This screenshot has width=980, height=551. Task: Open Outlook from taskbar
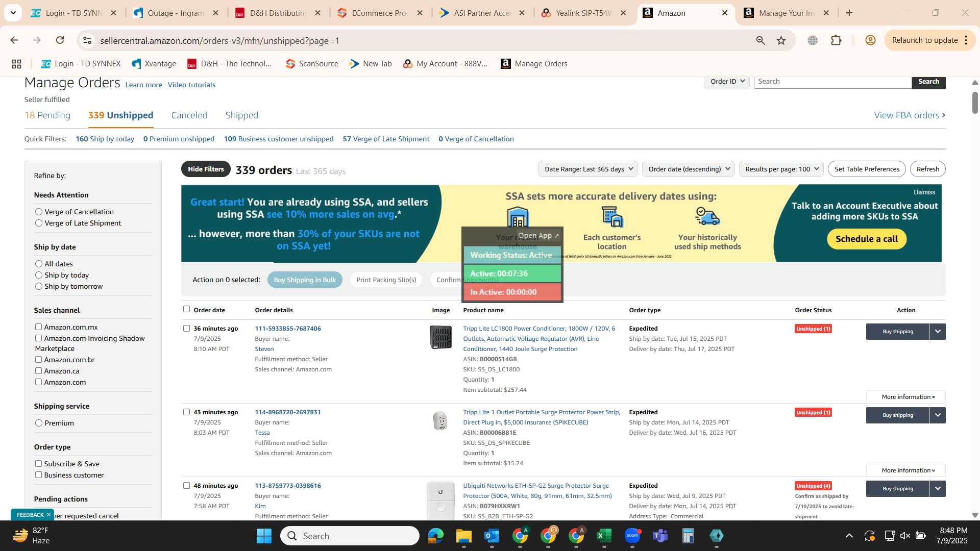492,536
